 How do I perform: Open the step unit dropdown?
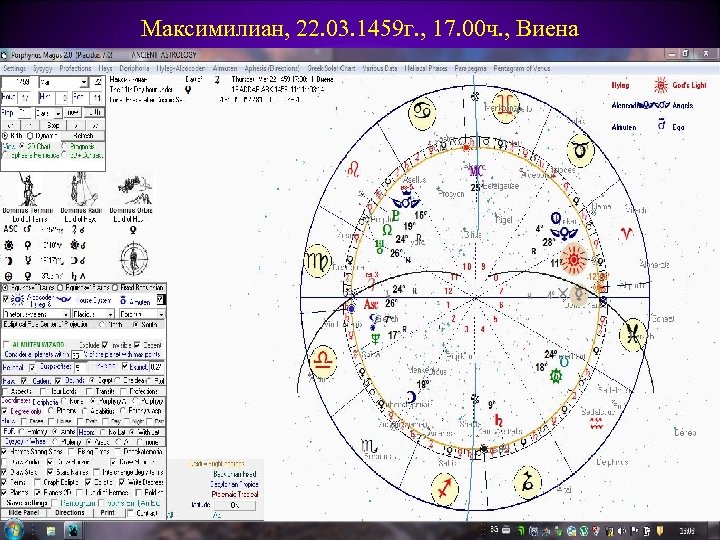point(58,113)
